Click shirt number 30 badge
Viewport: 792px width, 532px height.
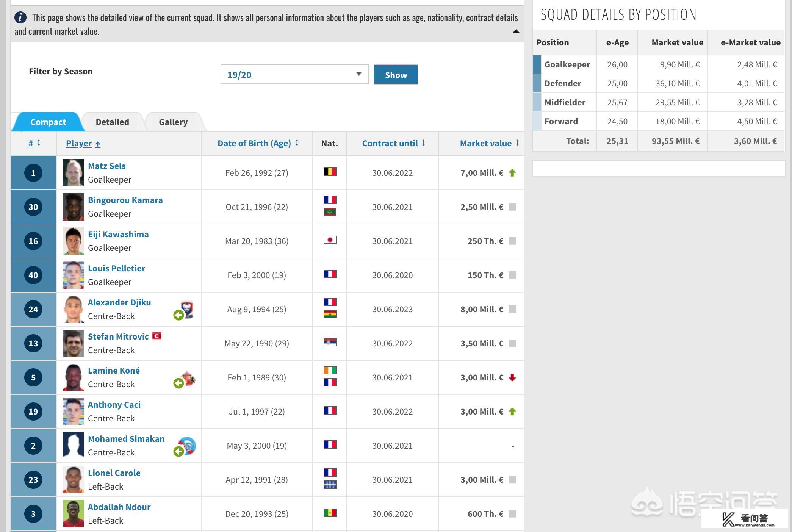[x=33, y=207]
